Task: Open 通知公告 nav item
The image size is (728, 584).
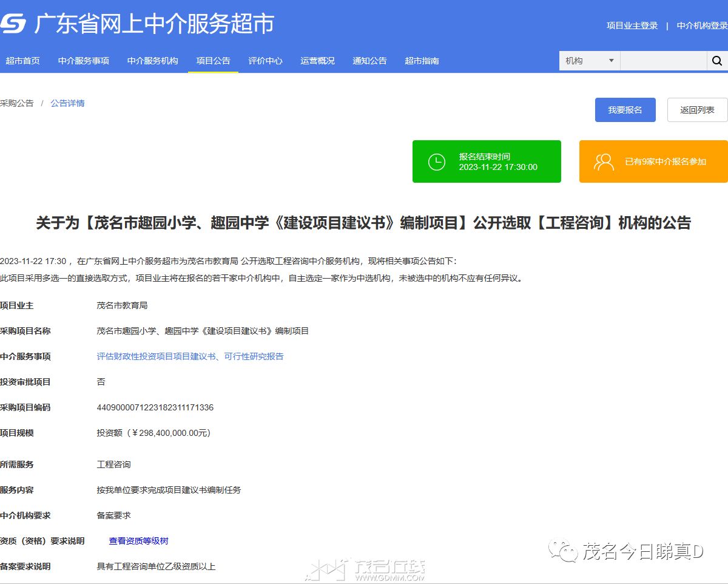Action: (369, 61)
